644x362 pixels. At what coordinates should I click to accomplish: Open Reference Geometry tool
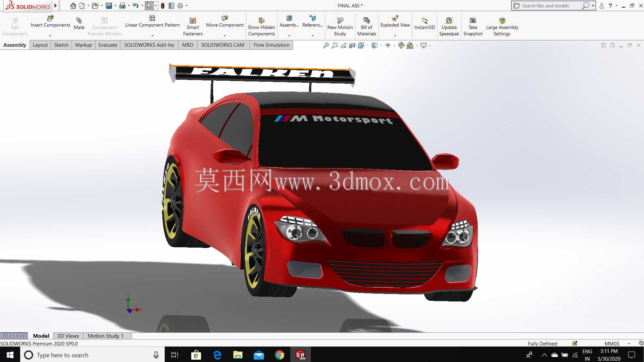pos(313,22)
